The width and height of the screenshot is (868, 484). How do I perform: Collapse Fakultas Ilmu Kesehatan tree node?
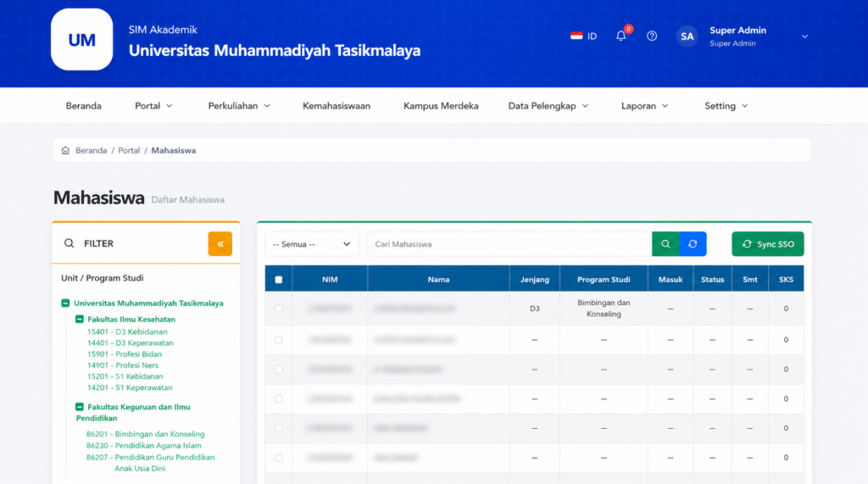tap(79, 319)
